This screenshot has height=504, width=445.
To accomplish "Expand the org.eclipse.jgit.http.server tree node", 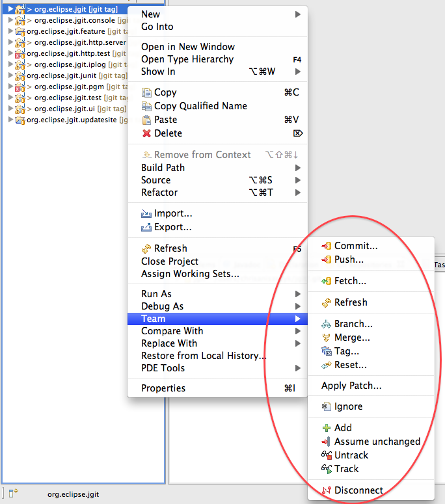I will point(10,42).
